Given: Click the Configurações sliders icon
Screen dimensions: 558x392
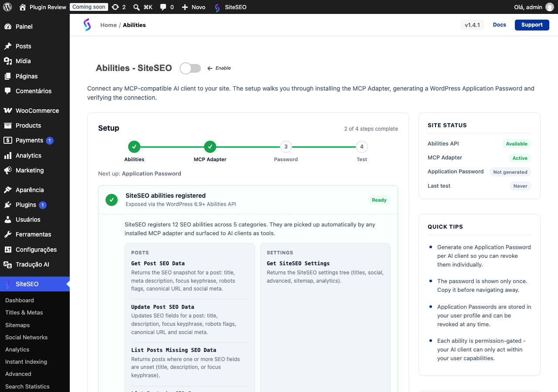Looking at the screenshot, I should pyautogui.click(x=8, y=250).
